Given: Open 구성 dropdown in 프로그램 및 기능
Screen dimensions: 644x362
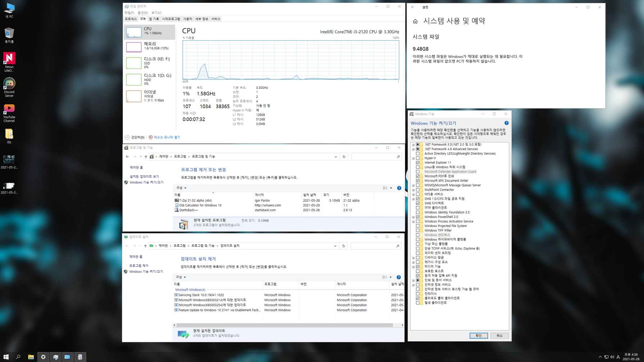Looking at the screenshot, I should point(181,188).
